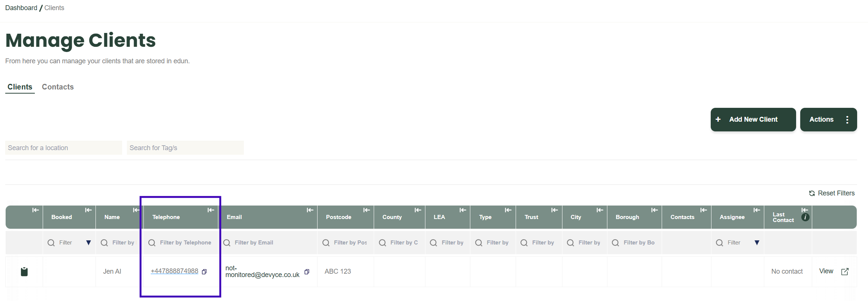Collapse the Telephone column using its header icon
The height and width of the screenshot is (301, 868).
tap(211, 210)
